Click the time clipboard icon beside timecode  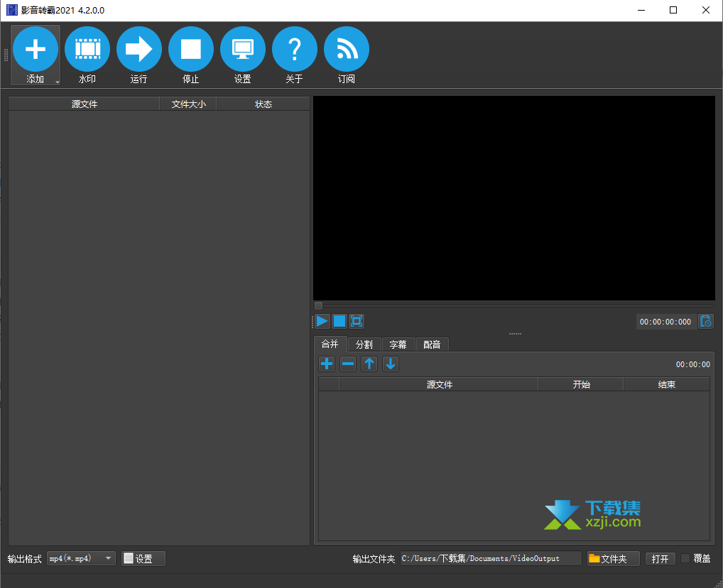(706, 322)
